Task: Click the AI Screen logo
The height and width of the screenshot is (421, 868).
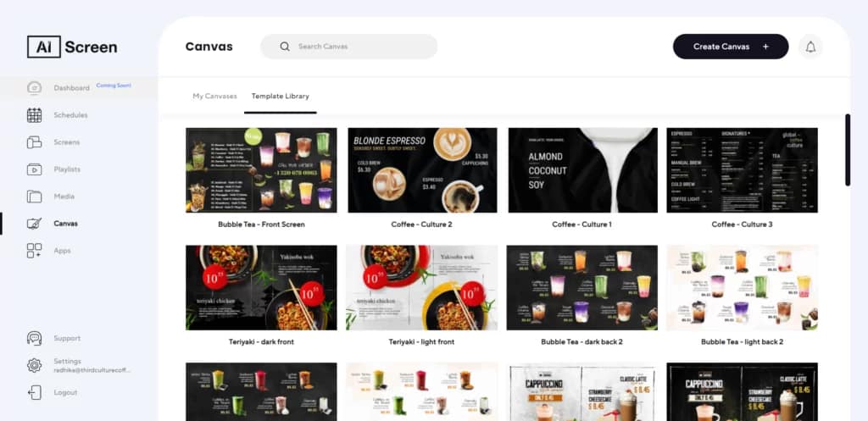Action: coord(72,47)
